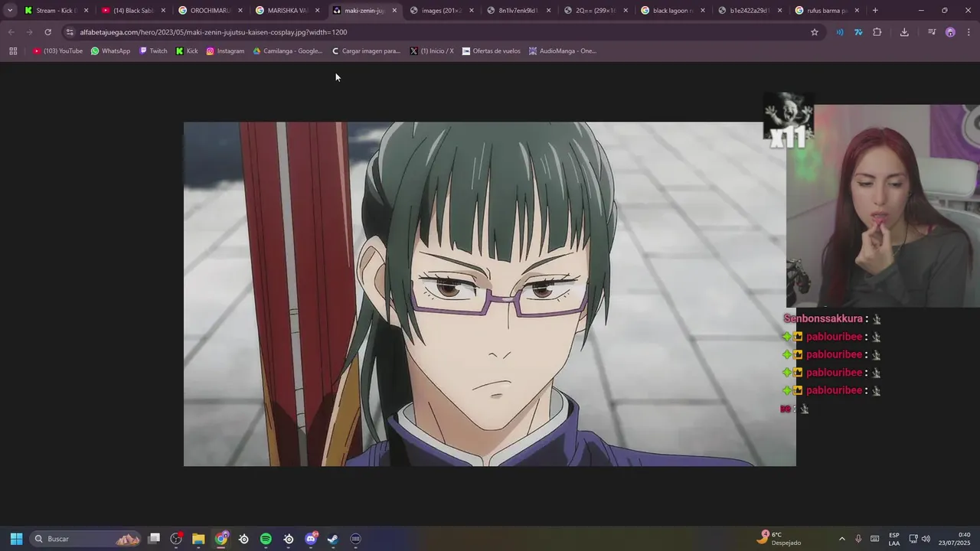Click the Maki Zenin anime image
The image size is (980, 551).
click(489, 294)
